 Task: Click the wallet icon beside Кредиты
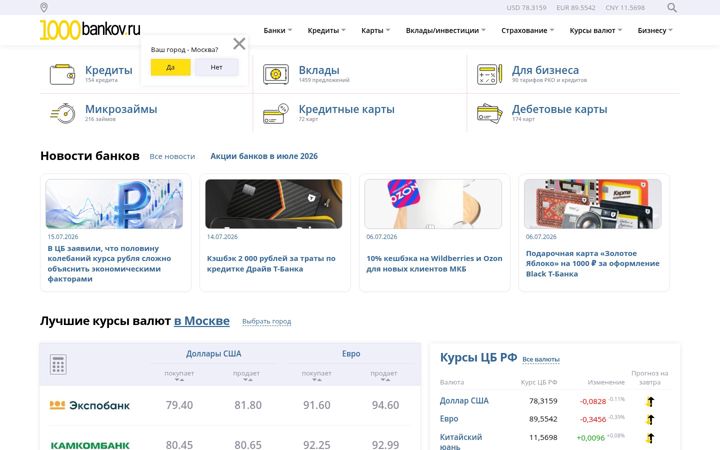[62, 74]
